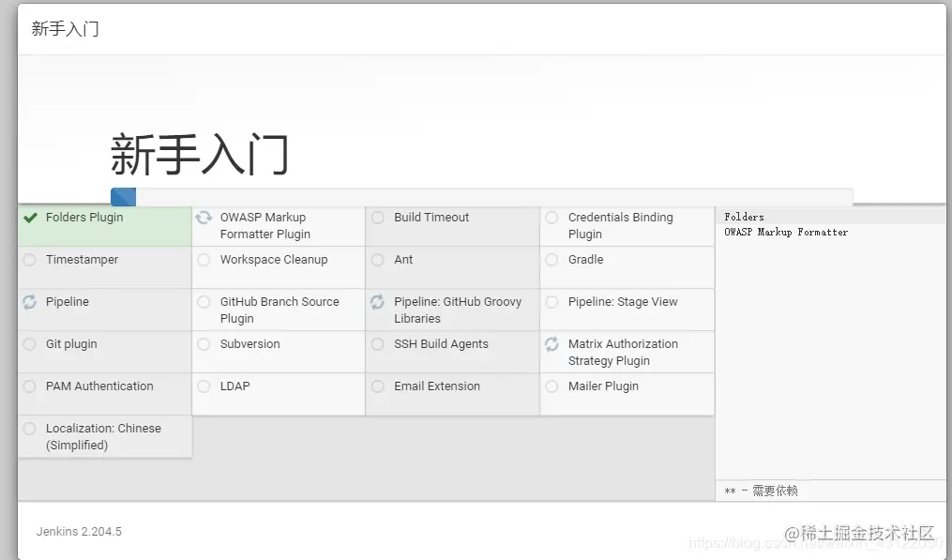Click "Folders" in the install log panel
The height and width of the screenshot is (560, 952).
(744, 217)
